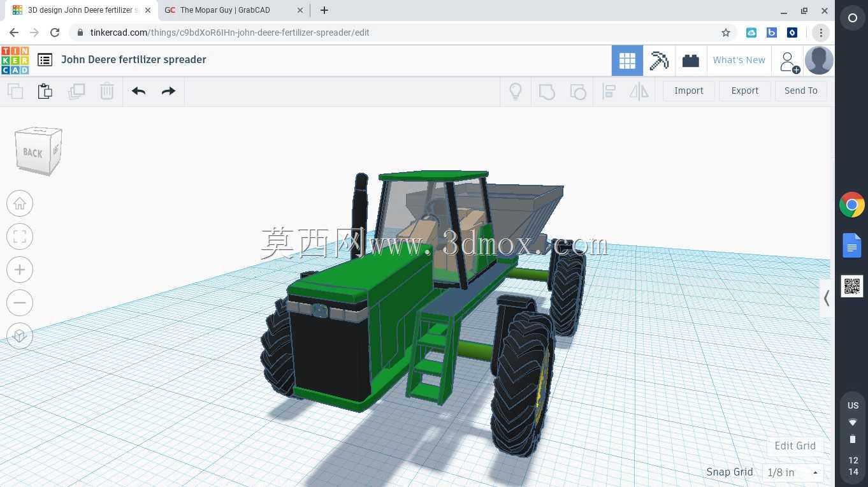The width and height of the screenshot is (868, 487).
Task: Click the Align tool icon
Action: tap(609, 91)
